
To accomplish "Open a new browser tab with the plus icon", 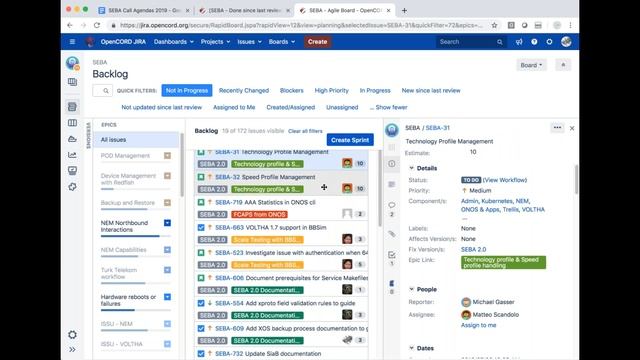I will pyautogui.click(x=404, y=11).
